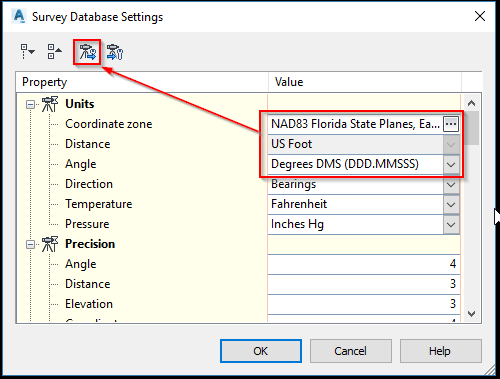Close the Survey Database Settings dialog
The image size is (500, 379).
(480, 16)
